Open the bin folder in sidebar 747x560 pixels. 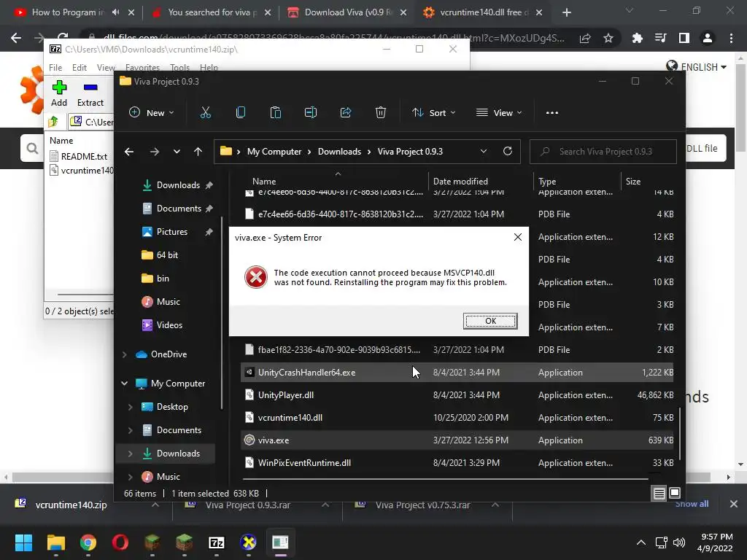tap(163, 279)
